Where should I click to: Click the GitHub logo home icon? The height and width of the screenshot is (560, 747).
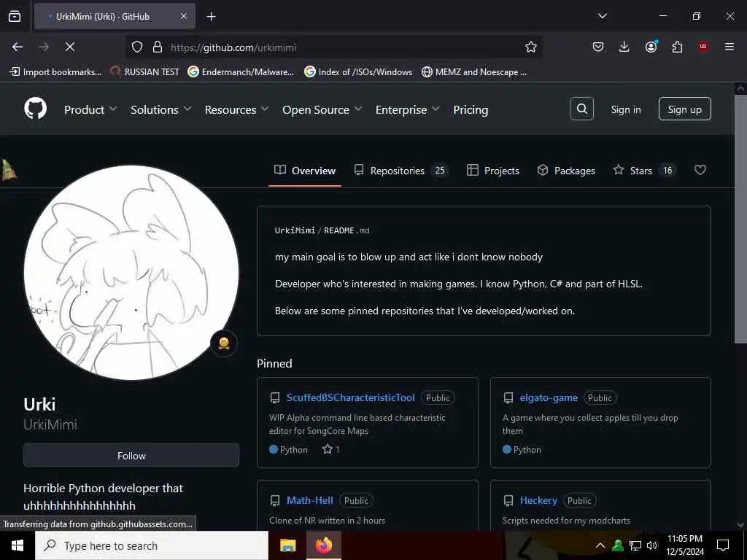(35, 109)
